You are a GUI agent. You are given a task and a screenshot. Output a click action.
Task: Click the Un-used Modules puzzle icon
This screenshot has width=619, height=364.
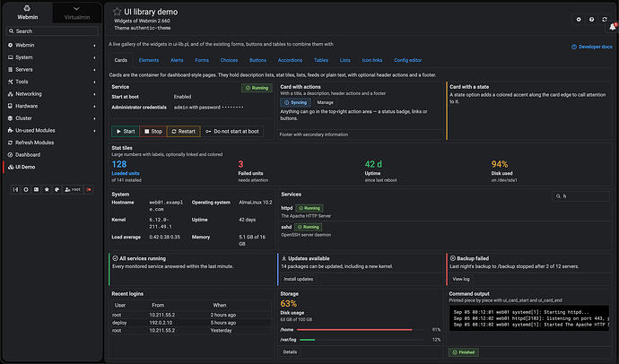pyautogui.click(x=10, y=131)
